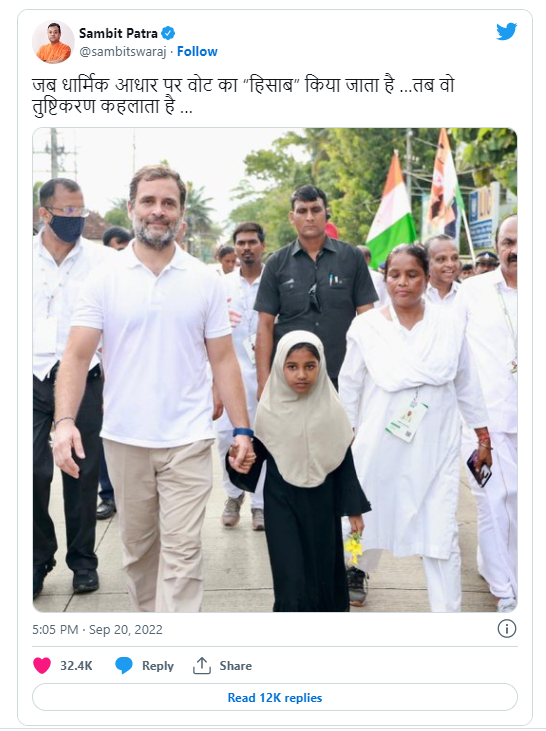546x731 pixels.
Task: Click the blue verified badge
Action: pyautogui.click(x=168, y=33)
